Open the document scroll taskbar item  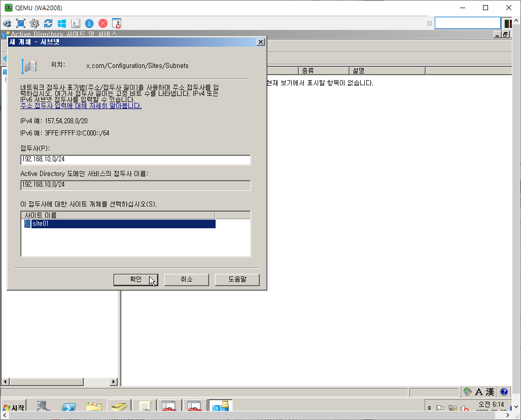pos(145,406)
